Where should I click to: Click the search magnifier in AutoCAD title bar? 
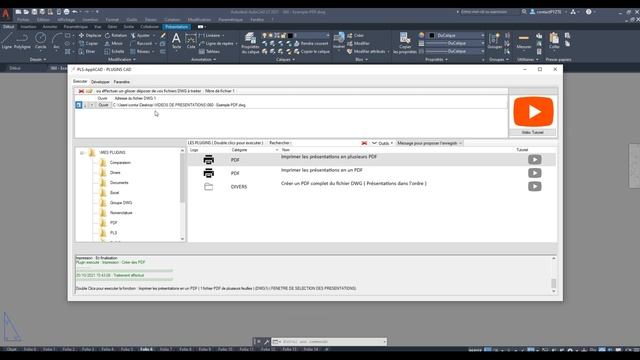click(x=524, y=12)
